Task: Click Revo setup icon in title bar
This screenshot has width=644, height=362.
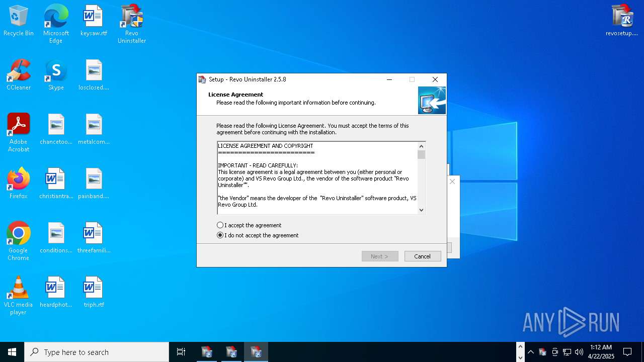Action: pos(202,79)
